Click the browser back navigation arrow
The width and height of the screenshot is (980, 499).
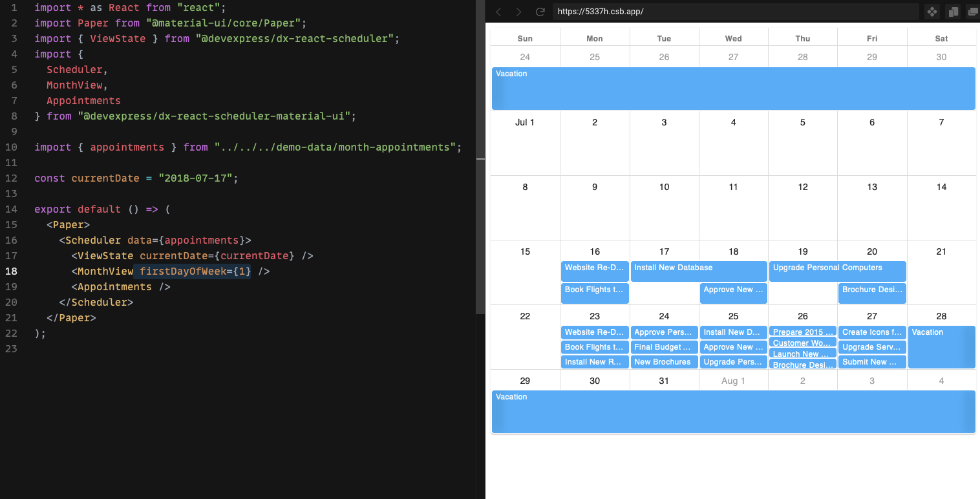tap(498, 11)
